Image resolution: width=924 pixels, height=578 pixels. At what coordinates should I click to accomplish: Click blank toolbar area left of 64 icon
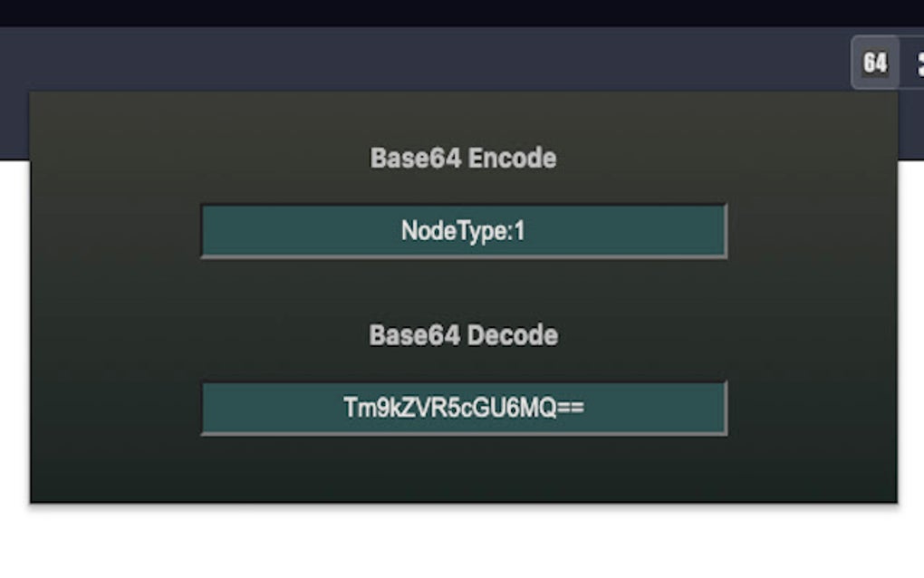[x=453, y=59]
